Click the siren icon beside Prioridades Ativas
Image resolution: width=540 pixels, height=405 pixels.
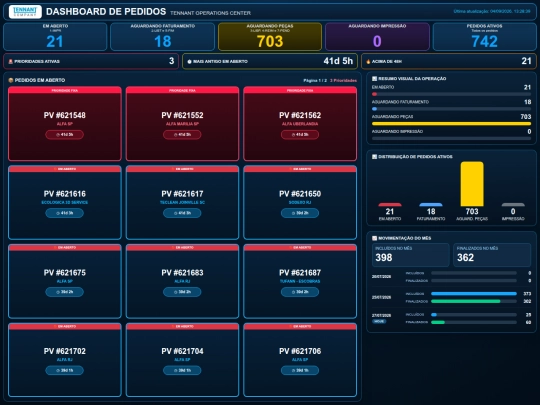click(x=11, y=61)
